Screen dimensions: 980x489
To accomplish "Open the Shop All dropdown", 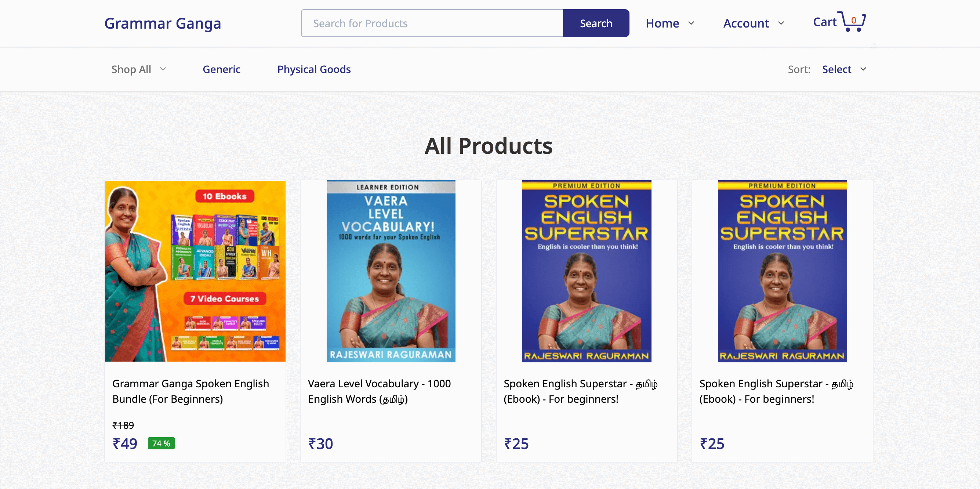I will coord(138,69).
